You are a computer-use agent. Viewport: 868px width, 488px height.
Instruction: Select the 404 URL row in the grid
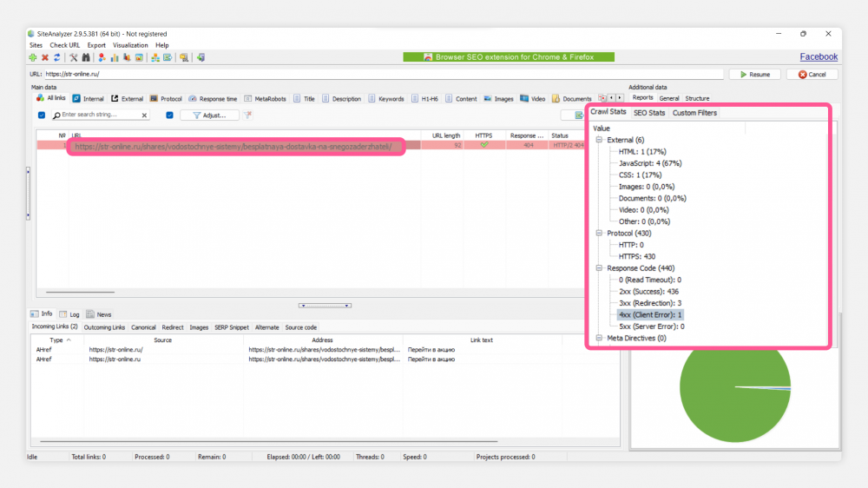(310, 145)
